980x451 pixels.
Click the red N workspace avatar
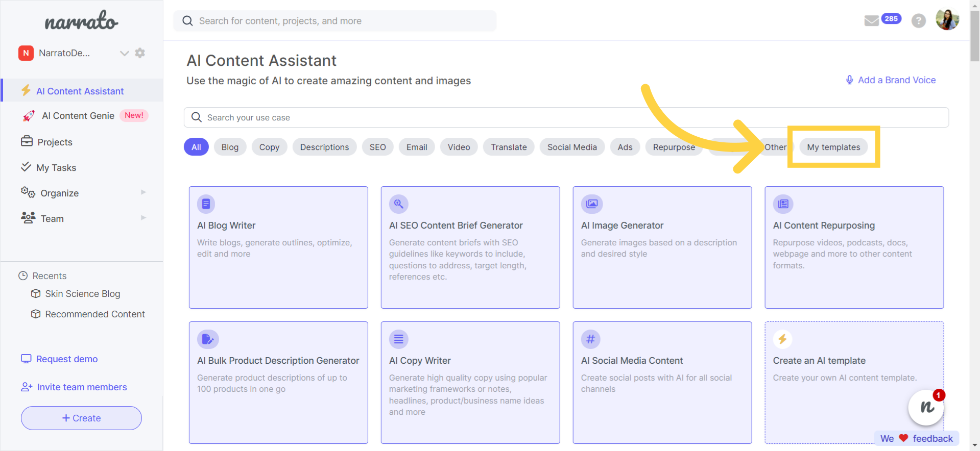(26, 53)
